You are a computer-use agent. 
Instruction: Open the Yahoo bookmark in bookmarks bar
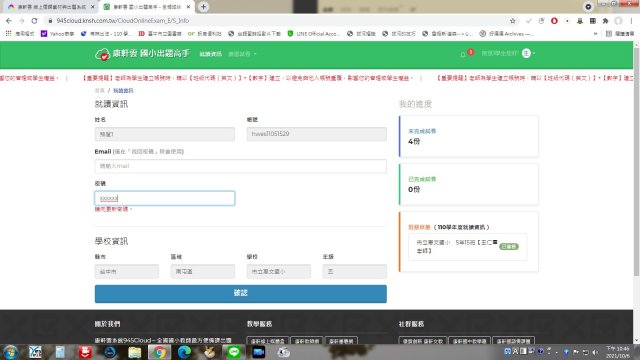[x=58, y=33]
